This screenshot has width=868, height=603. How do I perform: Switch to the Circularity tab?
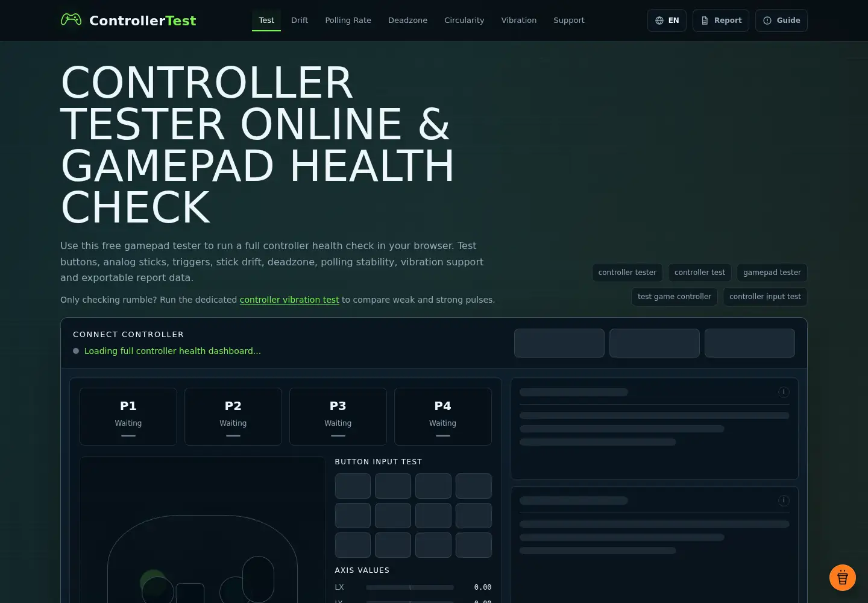click(464, 20)
